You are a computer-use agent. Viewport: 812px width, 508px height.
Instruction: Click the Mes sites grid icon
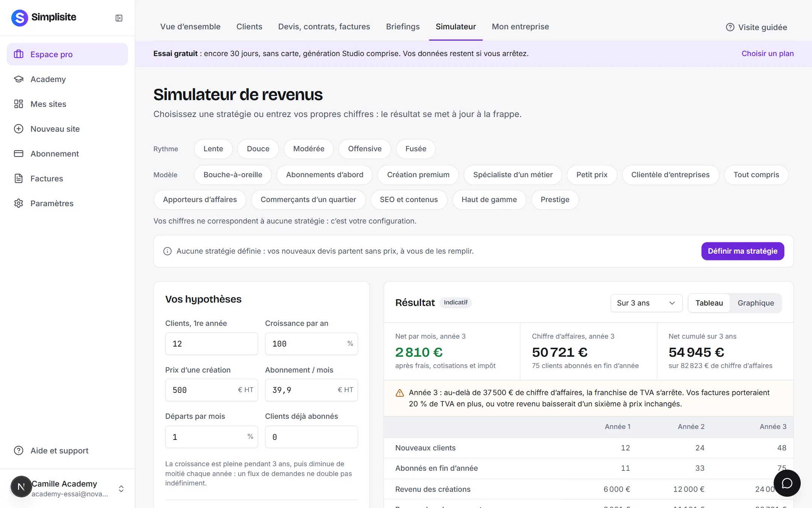coord(18,104)
